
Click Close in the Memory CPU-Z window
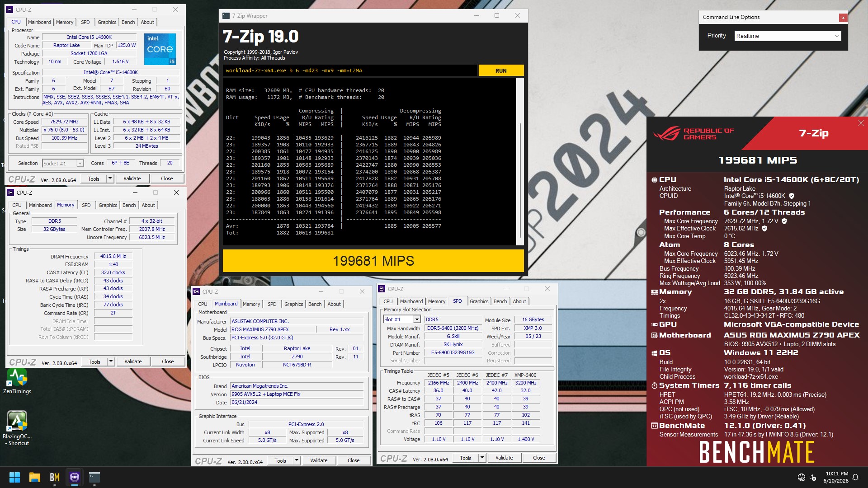click(x=168, y=361)
